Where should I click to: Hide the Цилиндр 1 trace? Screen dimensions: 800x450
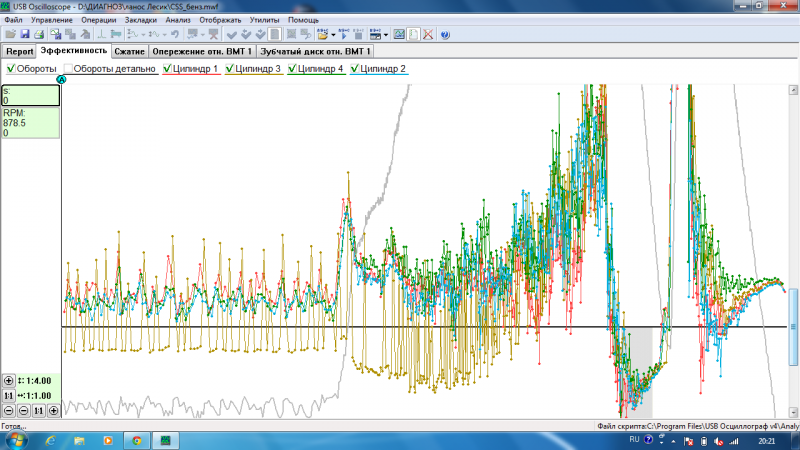[166, 69]
